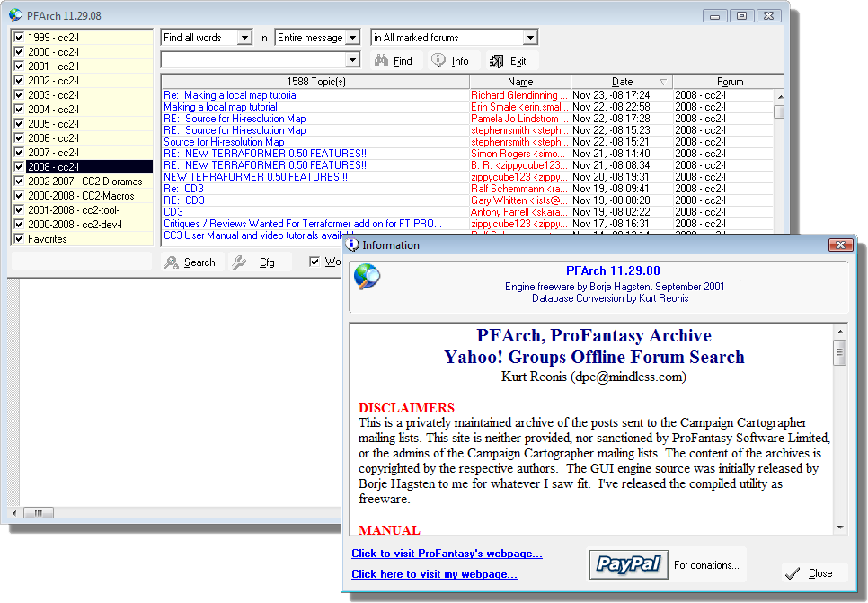The width and height of the screenshot is (868, 603).
Task: Click message pane scroll left arrow
Action: (14, 513)
